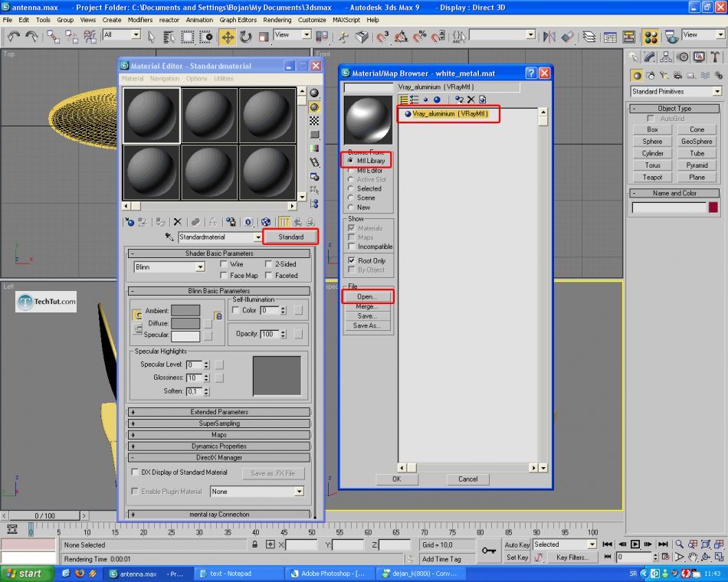Viewport: 728px width, 582px height.
Task: Switch to the Motion command panel
Action: 683,57
